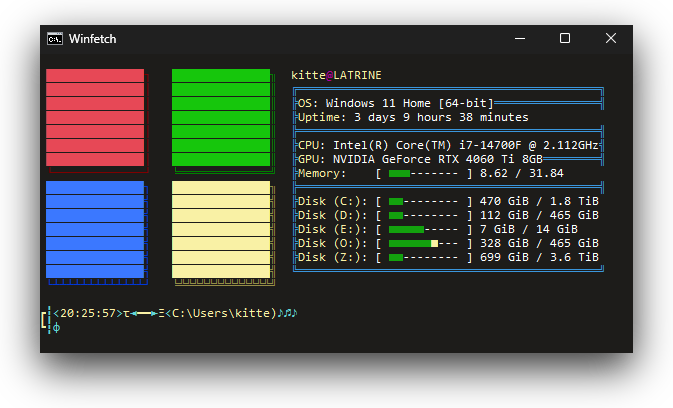Click the 470 GiB / 1.8 TiB value
Image resolution: width=673 pixels, height=408 pixels.
click(x=539, y=201)
